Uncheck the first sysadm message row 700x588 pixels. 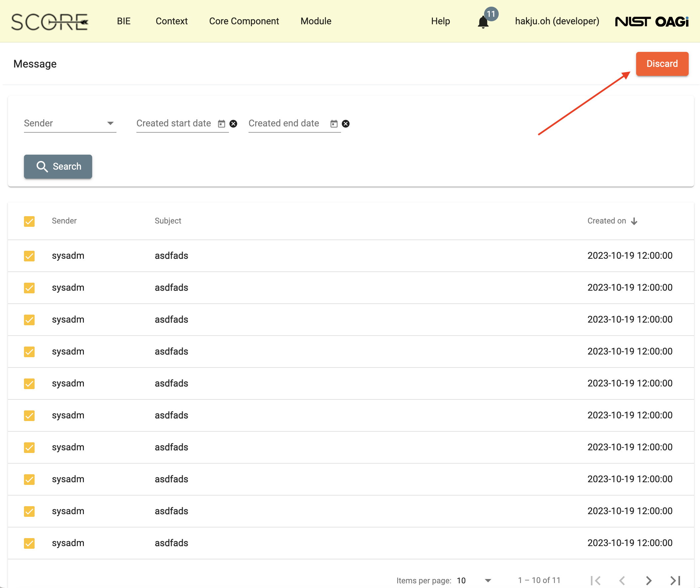pyautogui.click(x=29, y=256)
